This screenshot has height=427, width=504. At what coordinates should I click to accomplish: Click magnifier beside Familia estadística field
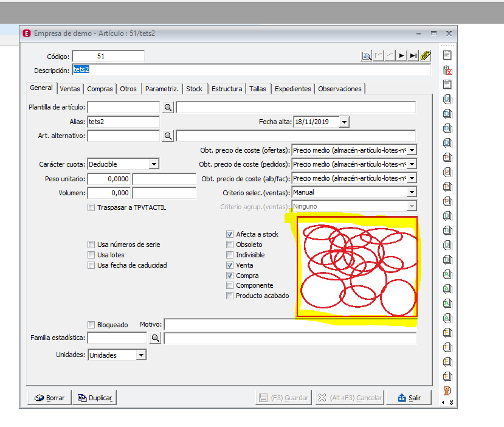(155, 338)
